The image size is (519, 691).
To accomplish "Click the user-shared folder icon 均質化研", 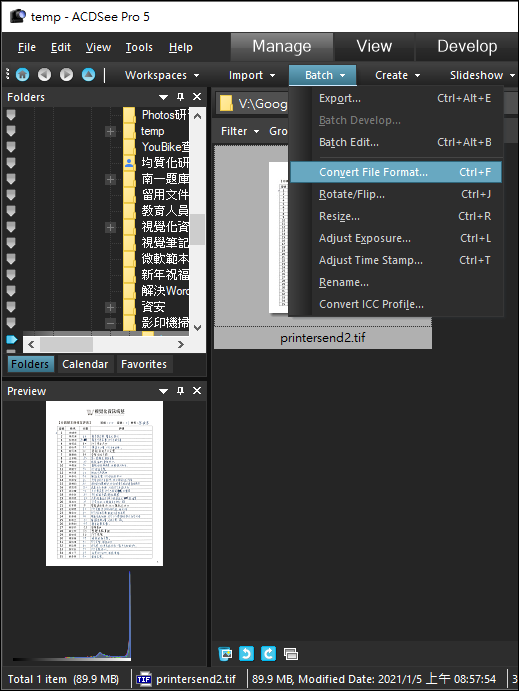I will [129, 163].
